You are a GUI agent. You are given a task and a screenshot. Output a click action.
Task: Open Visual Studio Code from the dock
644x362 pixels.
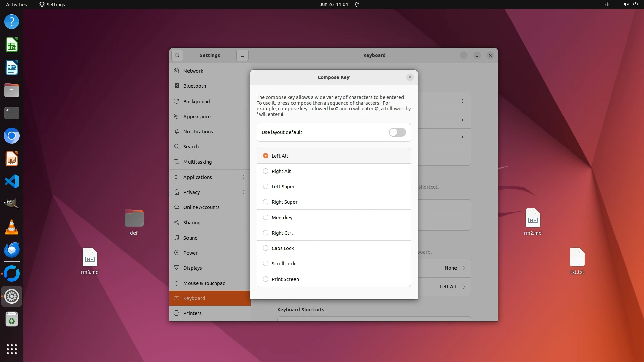(x=12, y=181)
